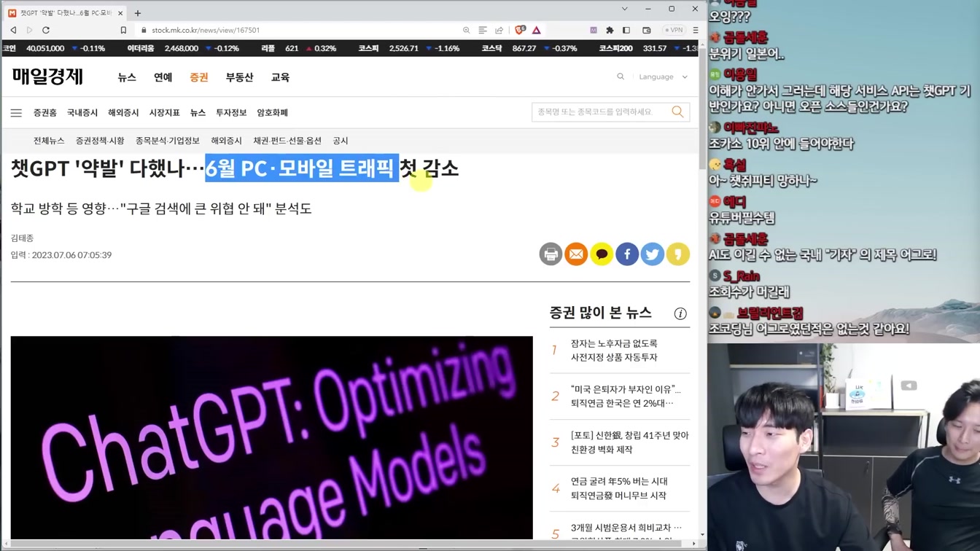Viewport: 980px width, 551px height.
Task: Click the header search magnifier icon
Action: (621, 77)
